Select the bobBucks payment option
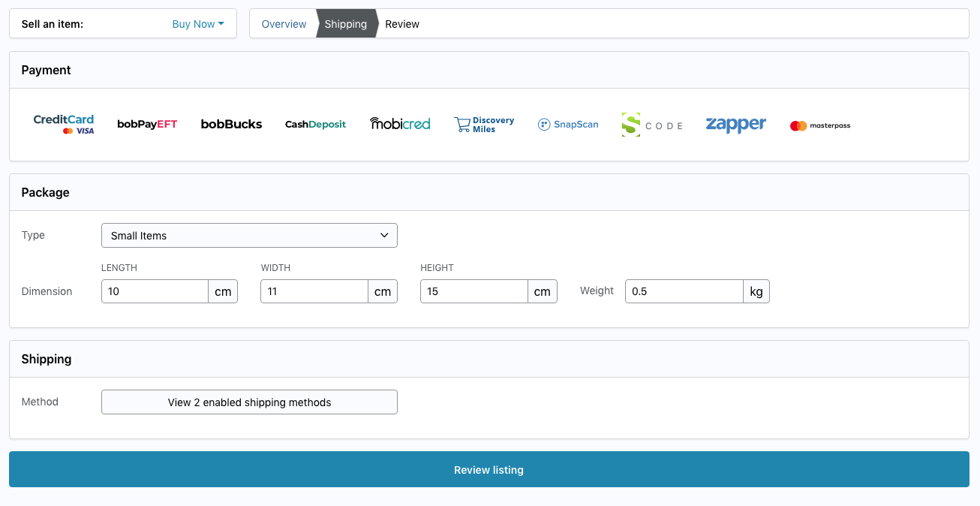Viewport: 980px width, 506px height. (231, 124)
